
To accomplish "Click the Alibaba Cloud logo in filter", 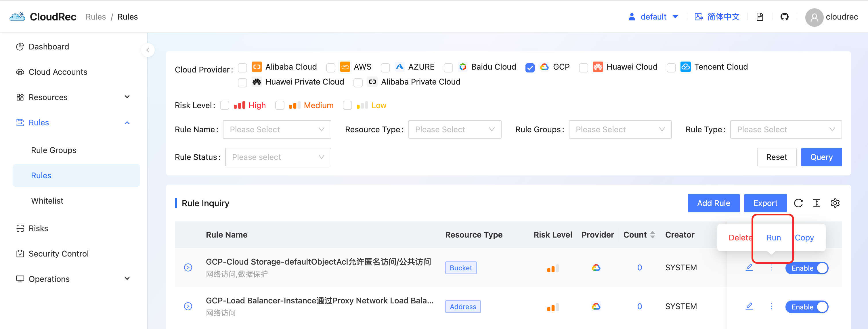I will (x=257, y=67).
